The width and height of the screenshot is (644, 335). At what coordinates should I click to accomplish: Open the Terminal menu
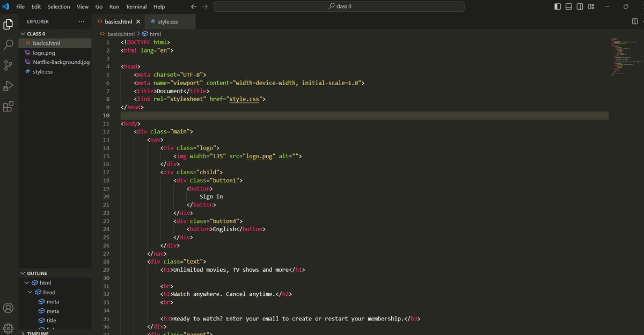136,6
